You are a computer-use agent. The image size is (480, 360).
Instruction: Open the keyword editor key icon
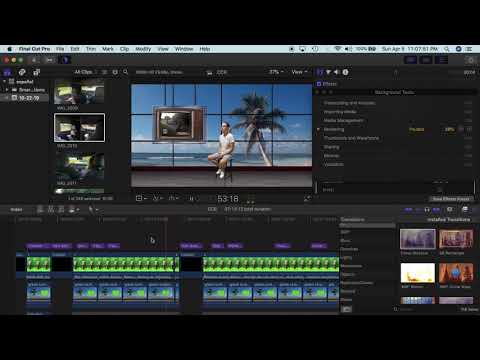(x=50, y=60)
